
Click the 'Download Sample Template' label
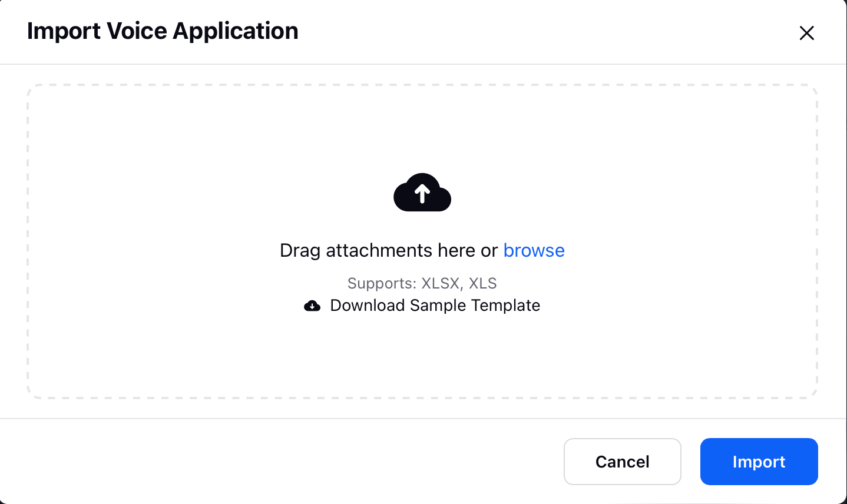tap(435, 305)
